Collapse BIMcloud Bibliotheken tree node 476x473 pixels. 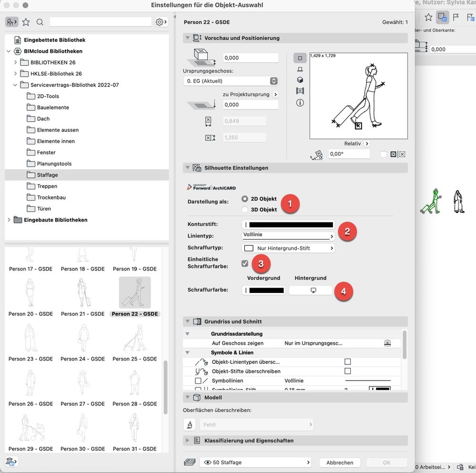[x=9, y=51]
